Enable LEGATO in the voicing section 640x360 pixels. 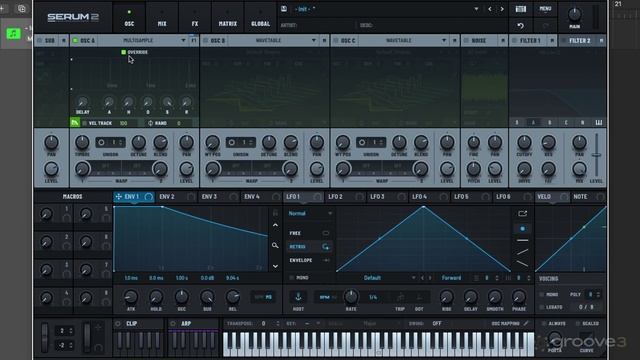pyautogui.click(x=542, y=307)
